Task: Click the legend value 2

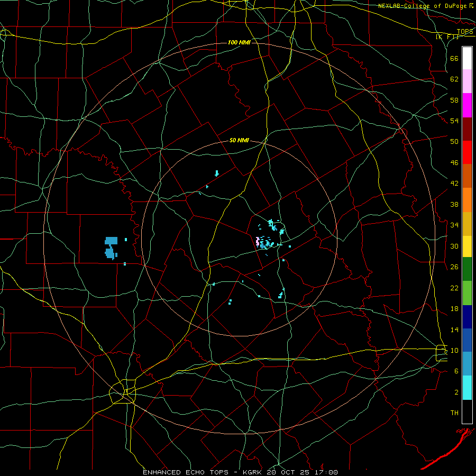Action: click(x=456, y=392)
